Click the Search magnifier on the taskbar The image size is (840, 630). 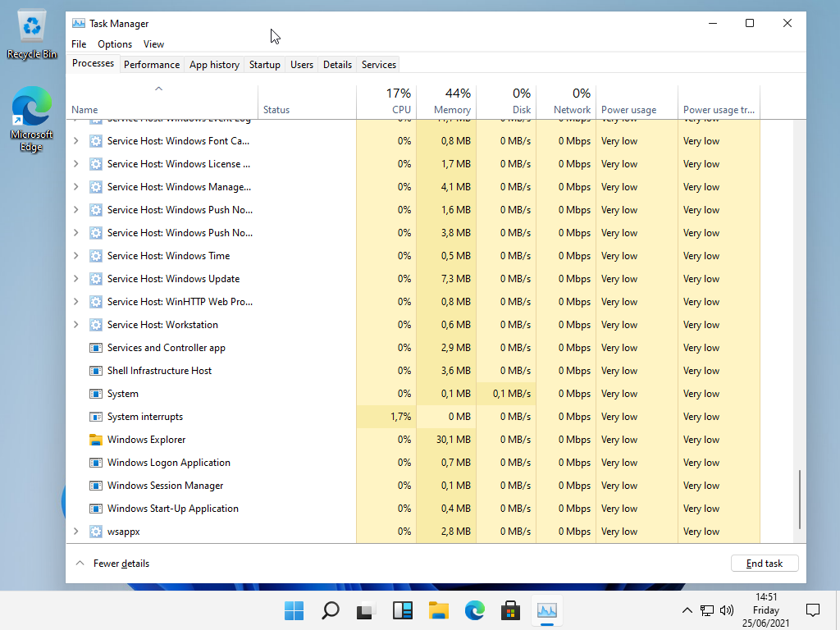pyautogui.click(x=330, y=610)
